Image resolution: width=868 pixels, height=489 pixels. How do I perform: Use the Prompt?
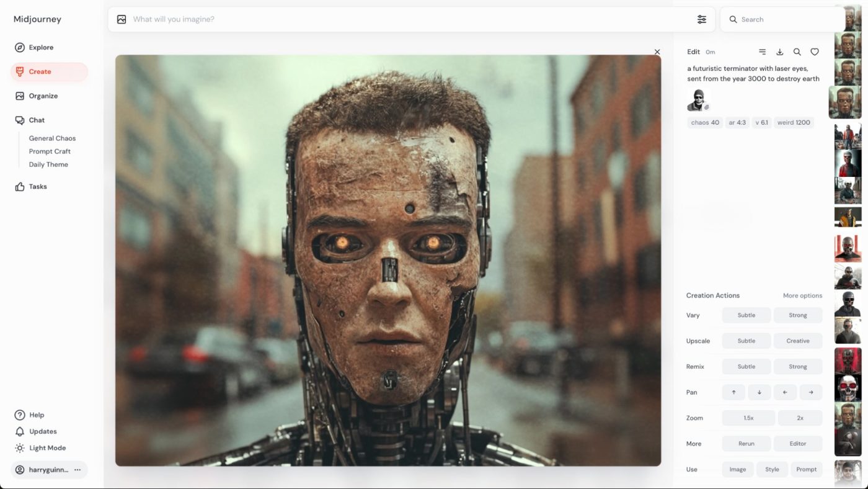coord(807,469)
